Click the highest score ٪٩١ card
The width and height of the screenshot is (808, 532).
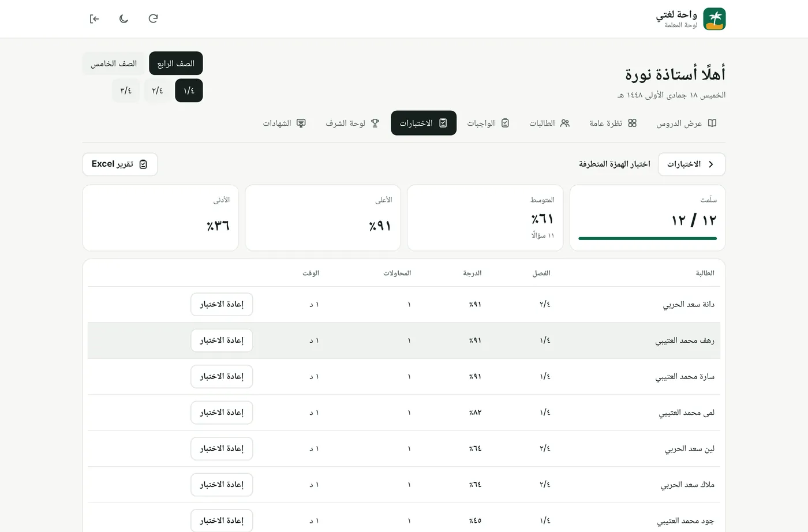click(323, 218)
